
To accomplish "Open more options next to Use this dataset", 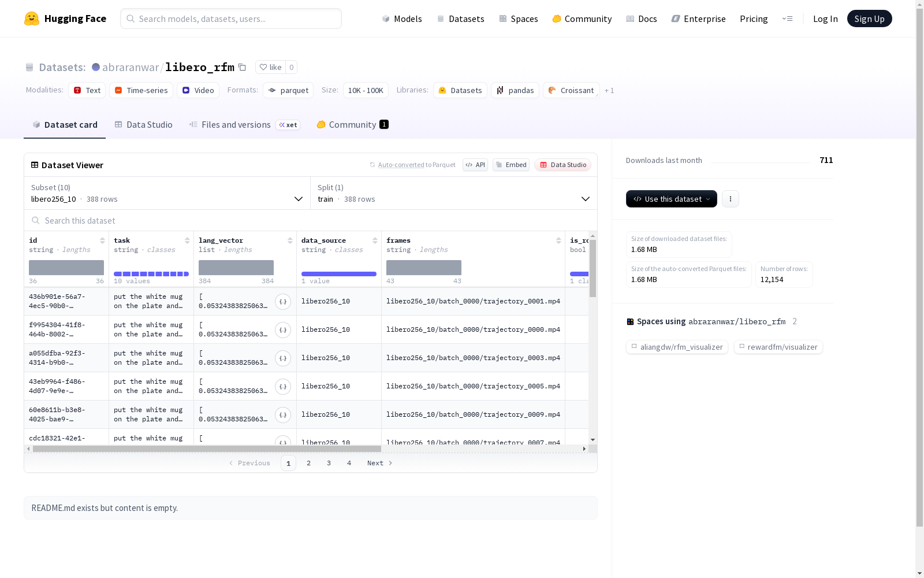I will [731, 199].
